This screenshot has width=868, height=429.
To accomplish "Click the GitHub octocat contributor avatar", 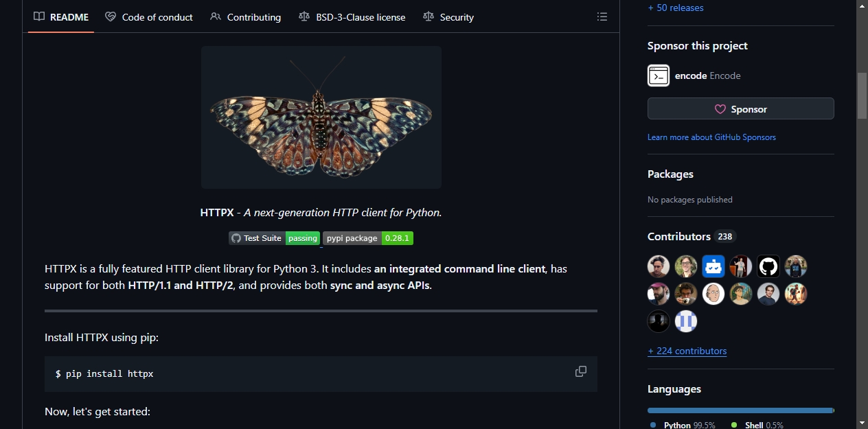I will pyautogui.click(x=768, y=266).
